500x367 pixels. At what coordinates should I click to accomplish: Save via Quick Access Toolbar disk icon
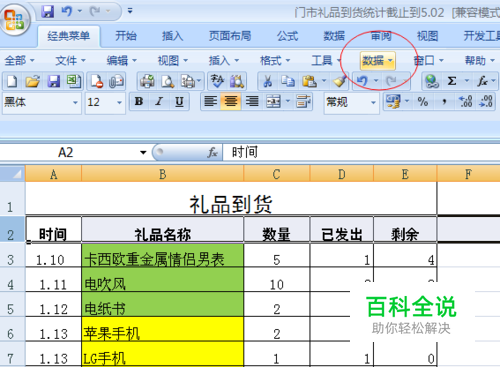tap(48, 12)
